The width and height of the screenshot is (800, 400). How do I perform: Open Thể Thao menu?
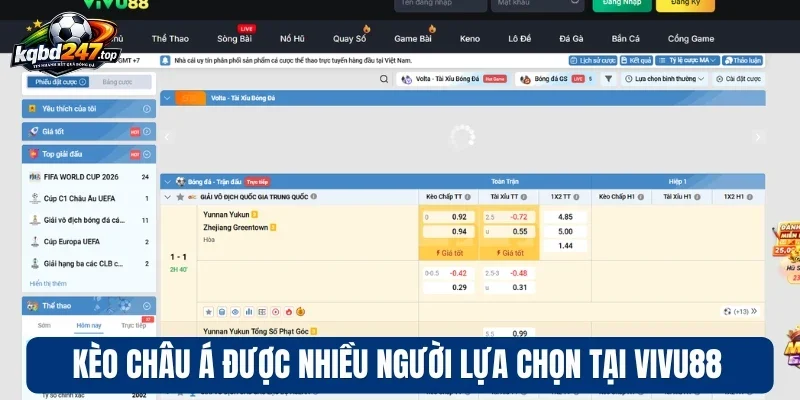pos(170,39)
